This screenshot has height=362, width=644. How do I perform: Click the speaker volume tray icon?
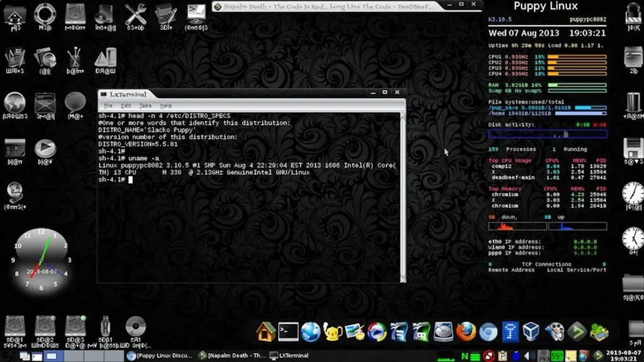530,356
